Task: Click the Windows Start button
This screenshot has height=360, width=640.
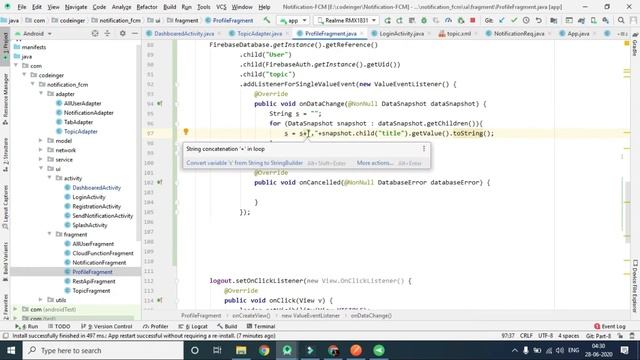Action: tap(11, 350)
